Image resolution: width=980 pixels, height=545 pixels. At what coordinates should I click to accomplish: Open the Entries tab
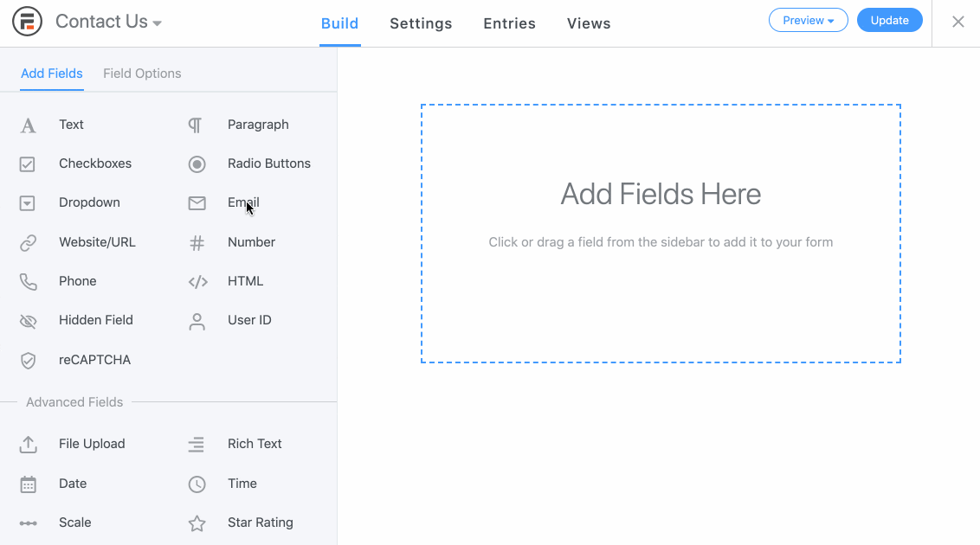[x=509, y=23]
